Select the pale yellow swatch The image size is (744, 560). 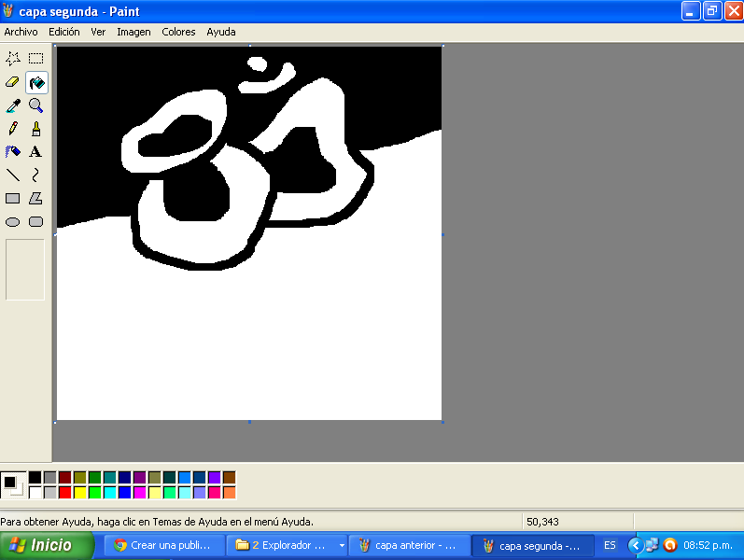point(155,493)
